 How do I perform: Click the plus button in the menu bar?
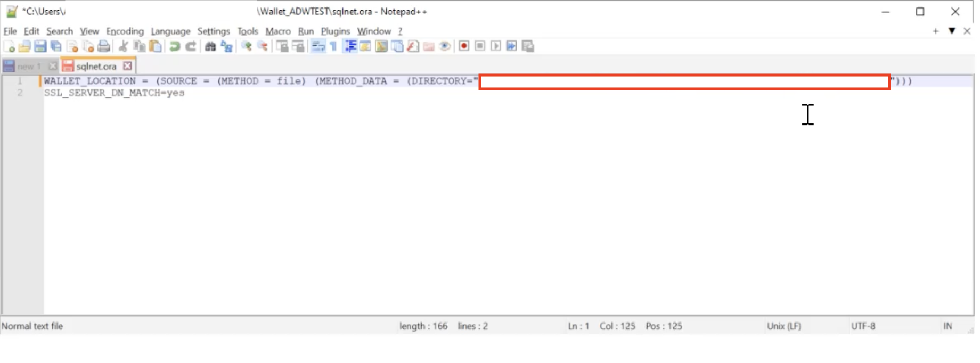936,31
